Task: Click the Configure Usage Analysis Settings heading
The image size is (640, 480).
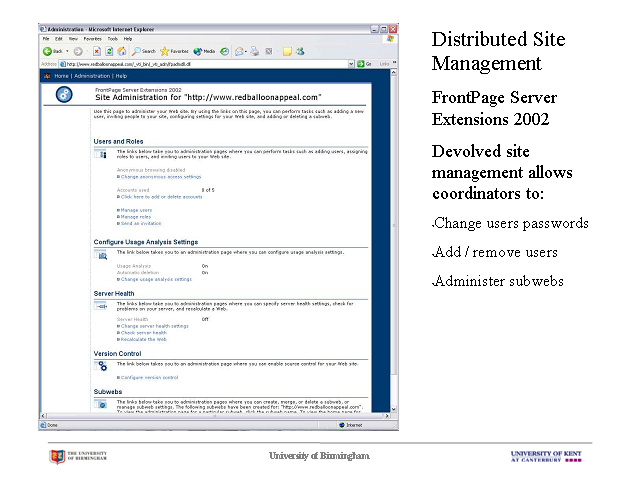Action: 146,242
